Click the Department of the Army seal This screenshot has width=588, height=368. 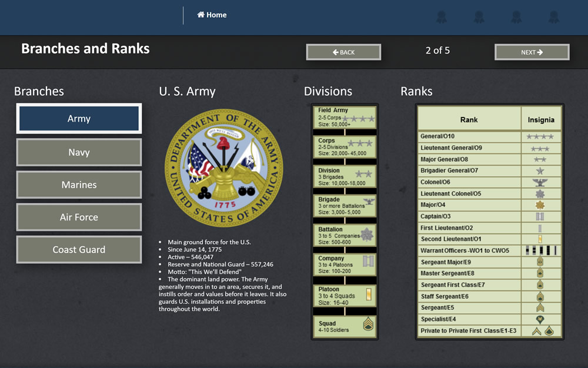tap(223, 168)
